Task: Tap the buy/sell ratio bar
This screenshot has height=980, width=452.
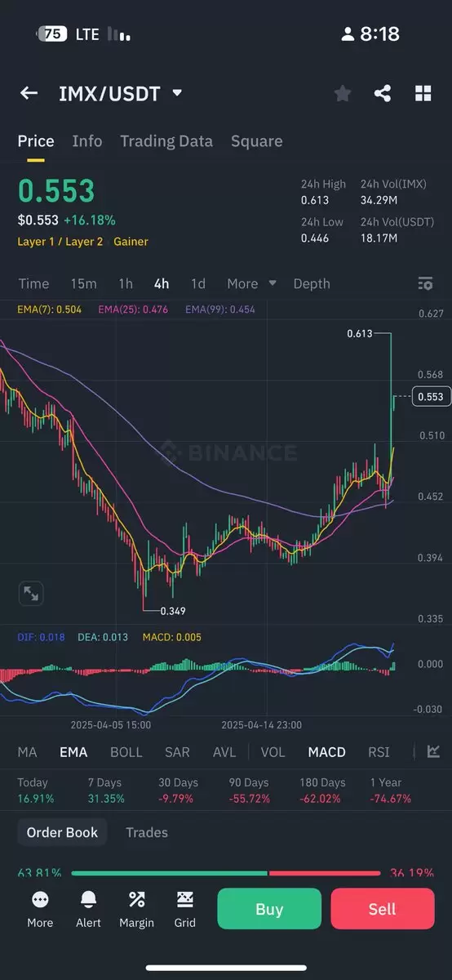Action: click(226, 873)
